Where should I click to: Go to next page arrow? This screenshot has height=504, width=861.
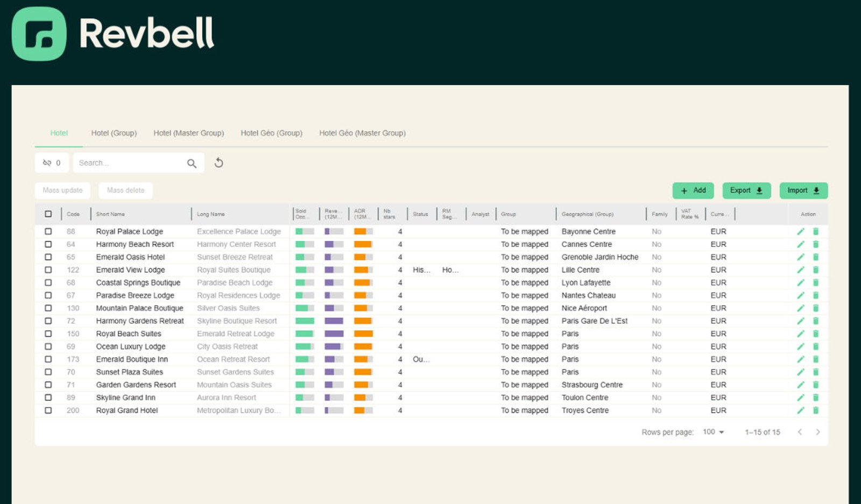[x=818, y=432]
